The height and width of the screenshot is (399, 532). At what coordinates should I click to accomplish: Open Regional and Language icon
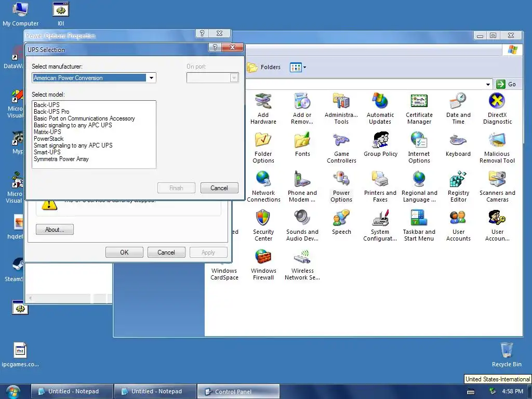419,187
